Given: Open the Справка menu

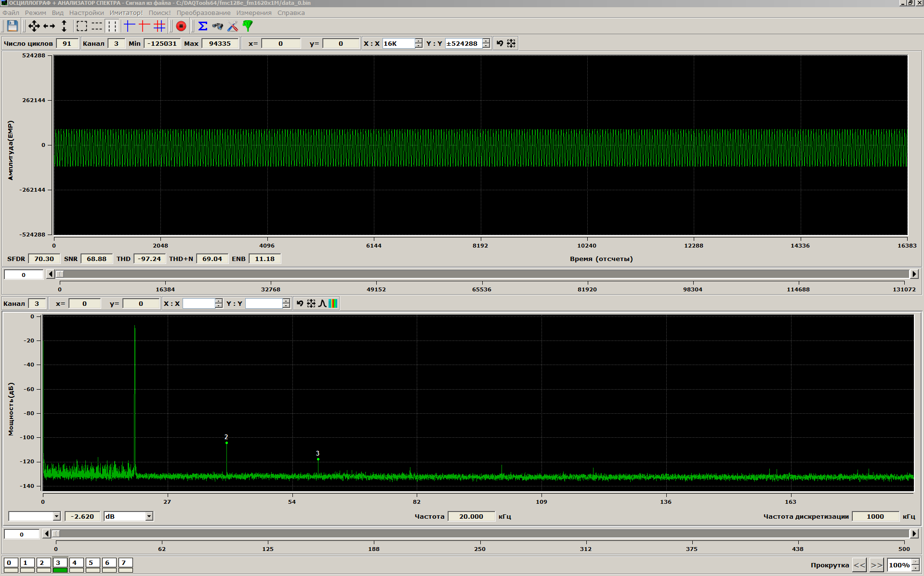Looking at the screenshot, I should 291,13.
